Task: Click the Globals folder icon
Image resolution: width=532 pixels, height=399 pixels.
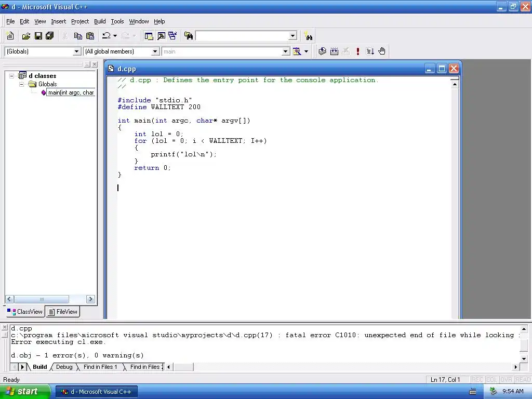Action: pos(32,84)
